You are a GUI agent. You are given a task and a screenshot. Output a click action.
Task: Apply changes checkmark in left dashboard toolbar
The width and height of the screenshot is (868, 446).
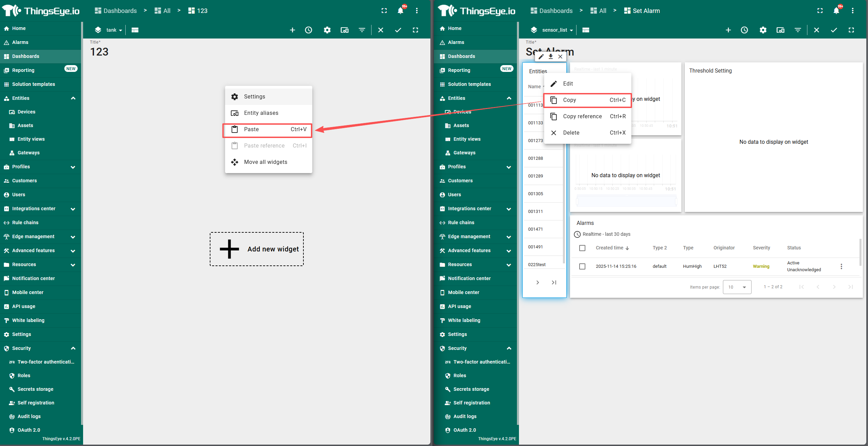tap(398, 30)
